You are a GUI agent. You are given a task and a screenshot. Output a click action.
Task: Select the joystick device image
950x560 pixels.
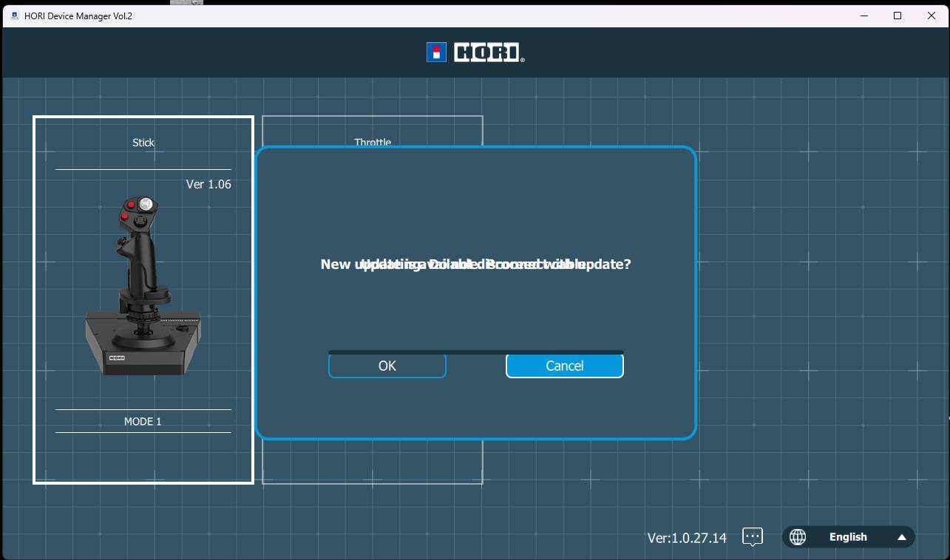(143, 287)
